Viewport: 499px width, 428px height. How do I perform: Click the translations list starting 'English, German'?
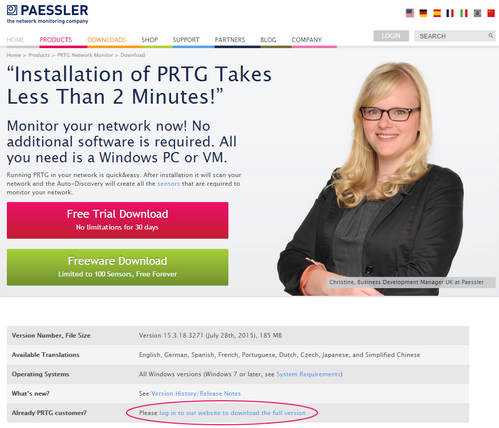(279, 355)
